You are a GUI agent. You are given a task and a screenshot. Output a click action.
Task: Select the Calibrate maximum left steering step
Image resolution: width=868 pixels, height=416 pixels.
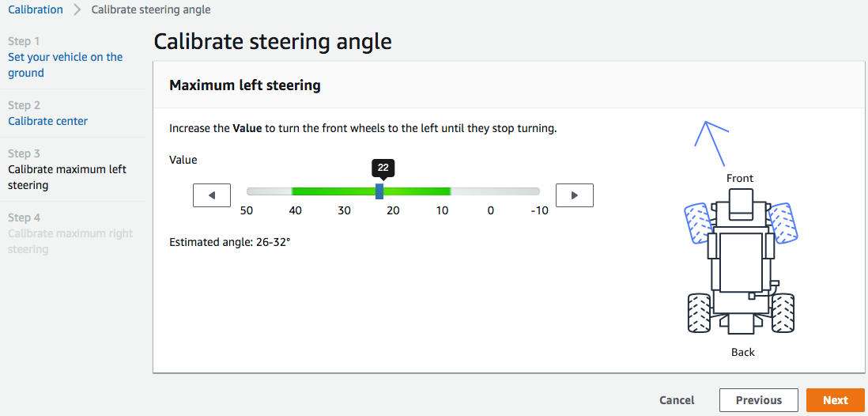tap(66, 177)
